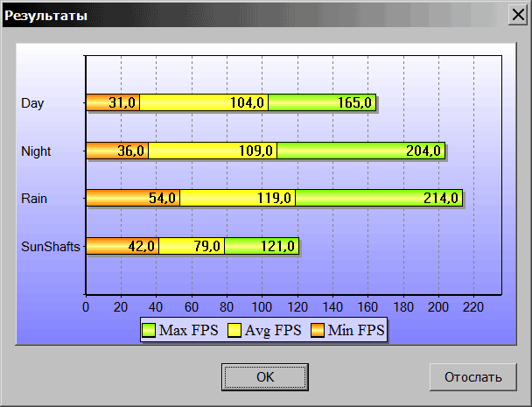Click the Night Min FPS bar labeled 36,0
The height and width of the screenshot is (407, 532).
click(117, 151)
